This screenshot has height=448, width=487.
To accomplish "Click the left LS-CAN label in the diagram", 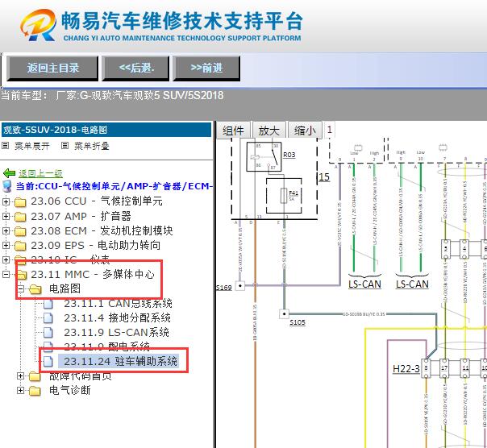I will coord(364,284).
